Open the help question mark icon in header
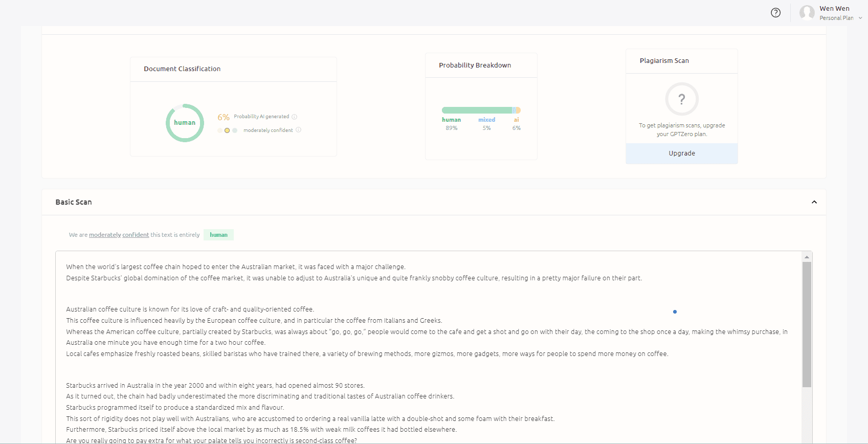The height and width of the screenshot is (444, 868). [775, 13]
